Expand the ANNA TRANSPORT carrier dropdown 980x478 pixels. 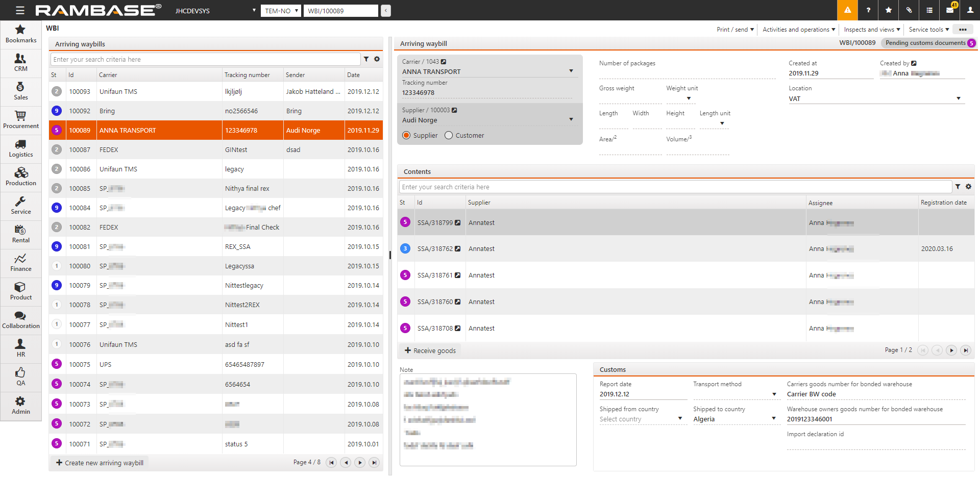(571, 71)
